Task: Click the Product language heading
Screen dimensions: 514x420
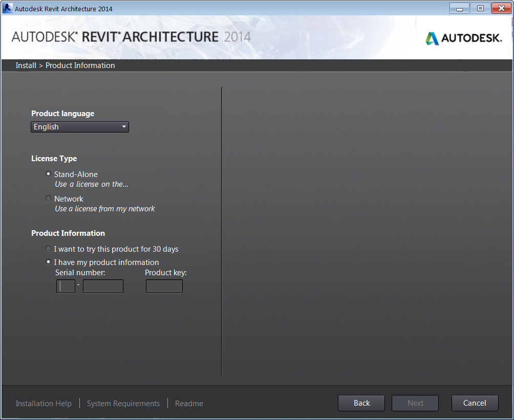Action: pyautogui.click(x=62, y=114)
